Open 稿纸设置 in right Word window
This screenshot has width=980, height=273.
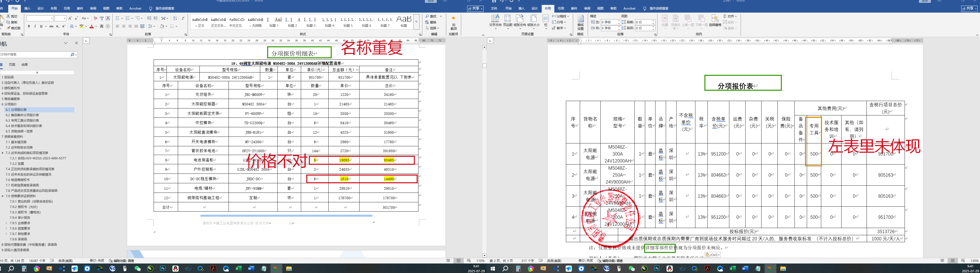click(581, 22)
